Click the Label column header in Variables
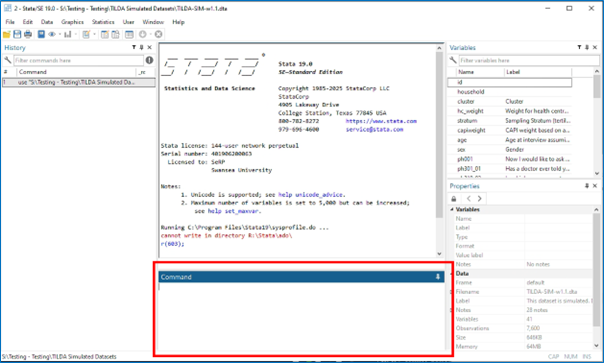This screenshot has width=604, height=363. click(538, 72)
